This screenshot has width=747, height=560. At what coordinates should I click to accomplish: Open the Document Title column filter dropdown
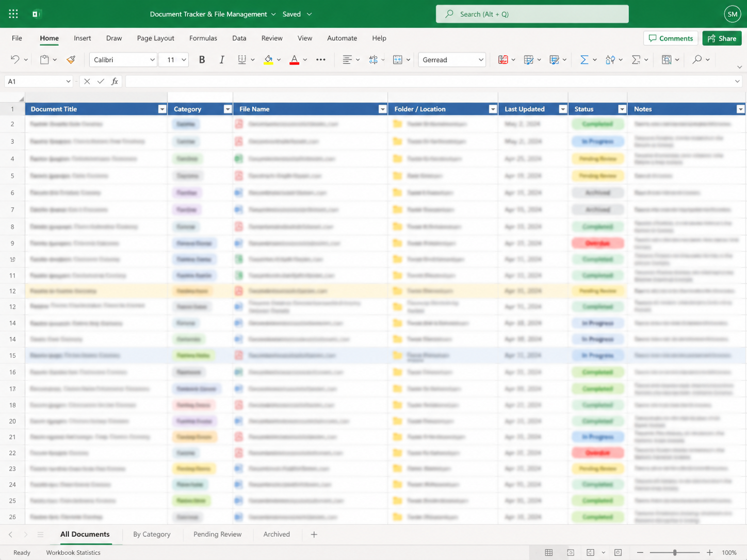point(162,109)
